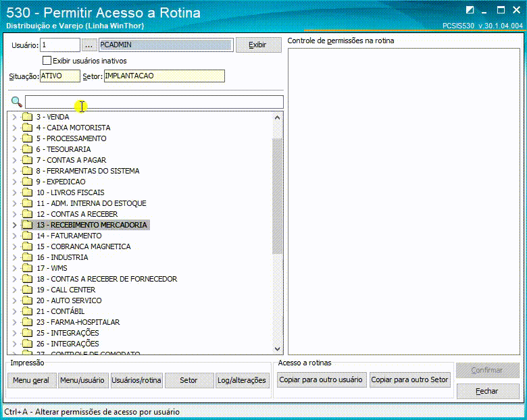Screen dimensions: 527x420
Task: Expand the 5 - PROCESSAMENTO node
Action: 14,138
